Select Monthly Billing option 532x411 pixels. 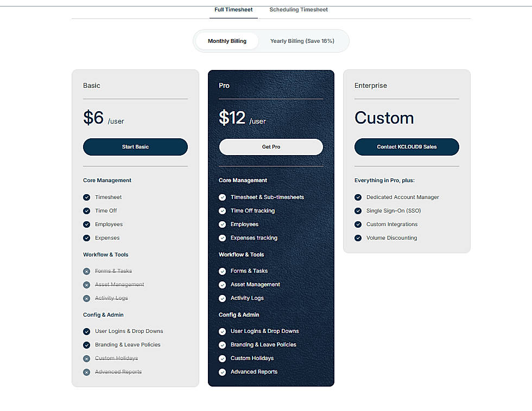pyautogui.click(x=227, y=41)
